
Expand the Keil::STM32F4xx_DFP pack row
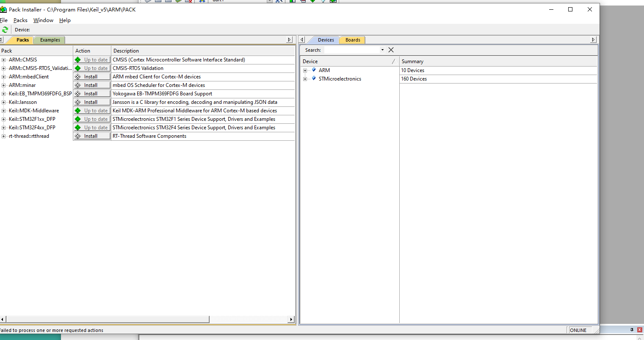click(4, 128)
